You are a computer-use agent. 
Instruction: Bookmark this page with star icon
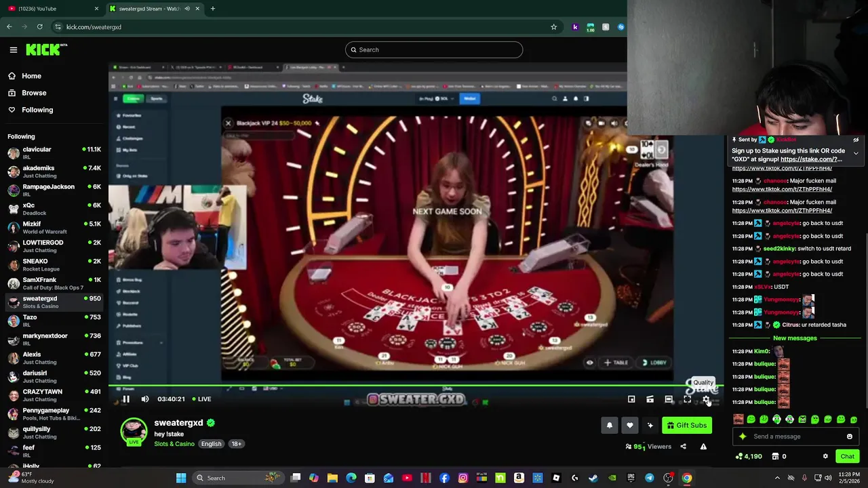(554, 27)
